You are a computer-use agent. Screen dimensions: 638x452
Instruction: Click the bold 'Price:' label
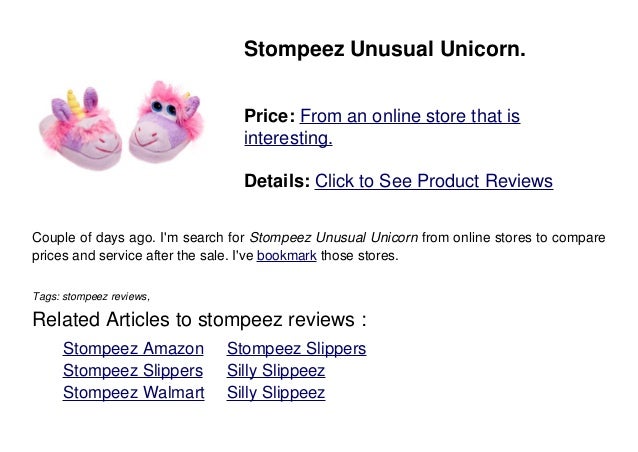click(270, 117)
